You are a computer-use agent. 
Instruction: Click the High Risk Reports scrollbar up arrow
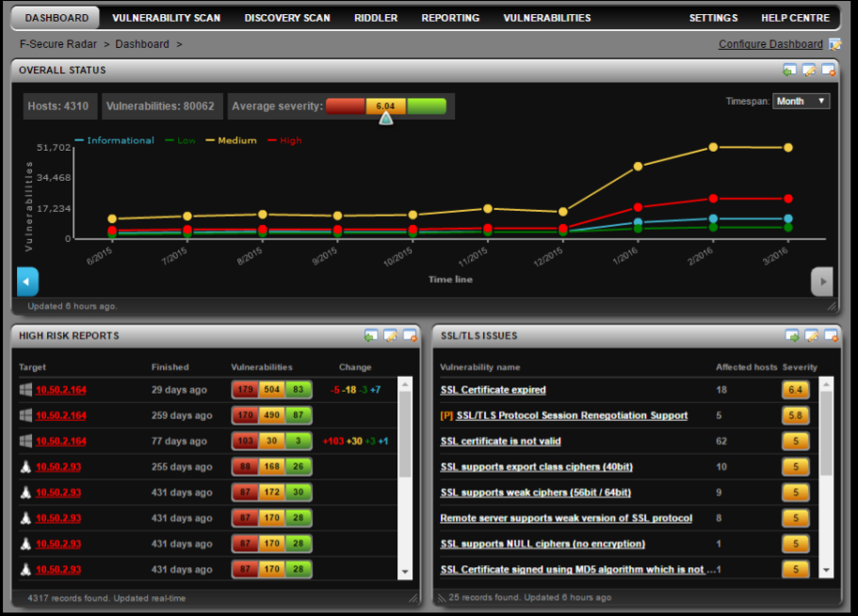[x=405, y=384]
